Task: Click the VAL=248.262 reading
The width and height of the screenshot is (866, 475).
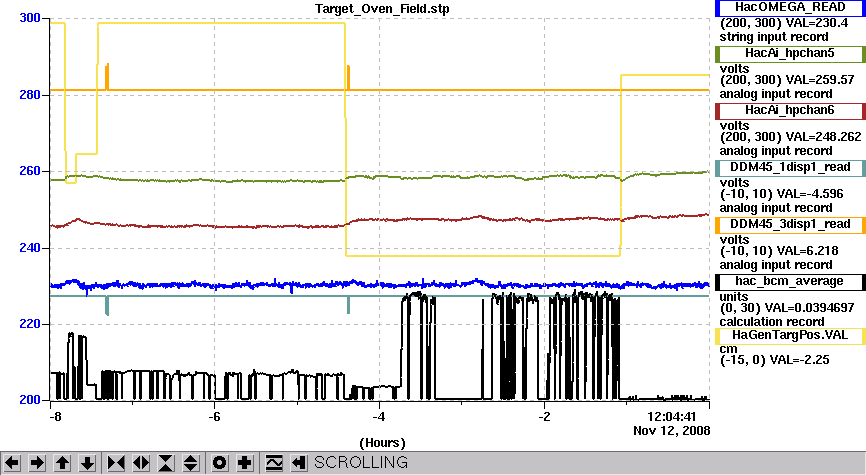Action: tap(823, 137)
